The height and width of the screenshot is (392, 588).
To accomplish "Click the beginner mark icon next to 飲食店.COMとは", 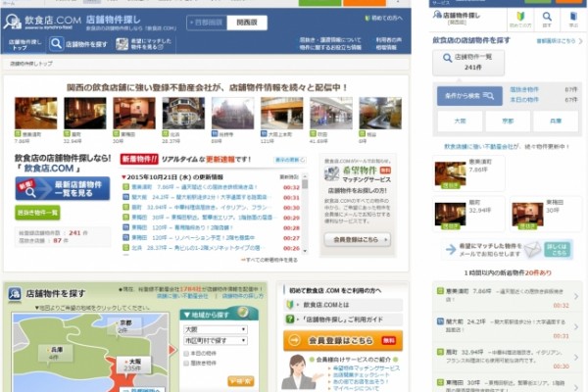I will coord(289,305).
